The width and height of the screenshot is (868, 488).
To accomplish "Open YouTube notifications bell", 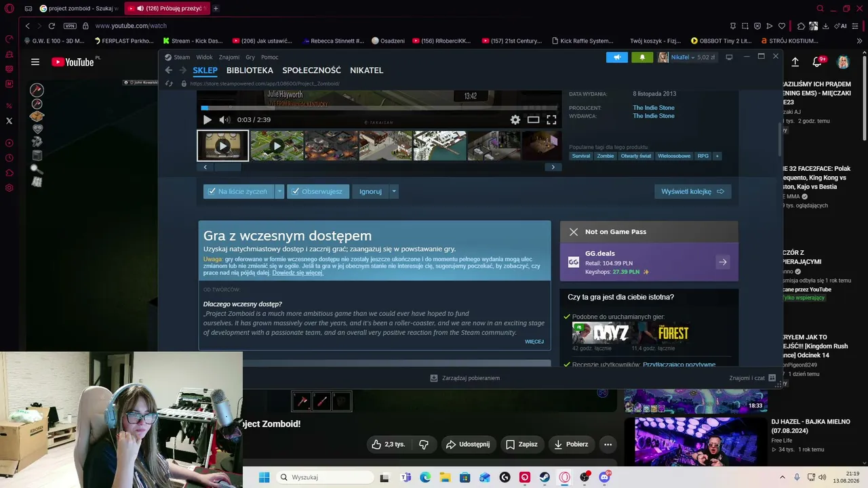I will tap(818, 62).
